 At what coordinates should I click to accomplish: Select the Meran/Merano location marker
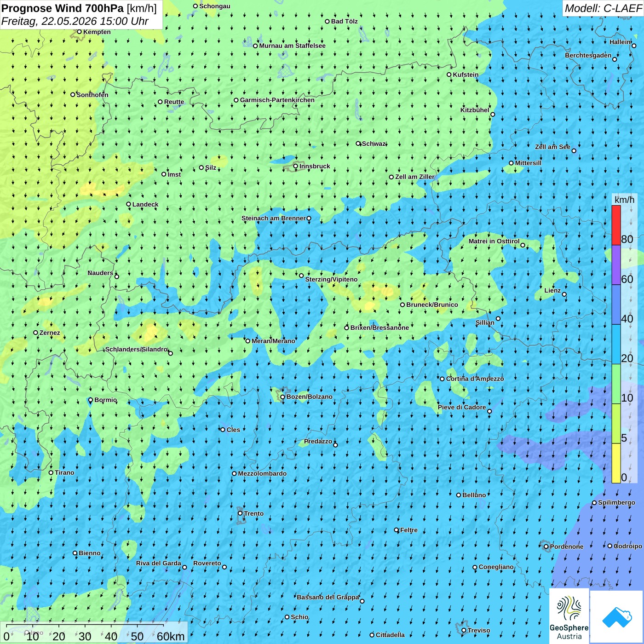pos(248,341)
